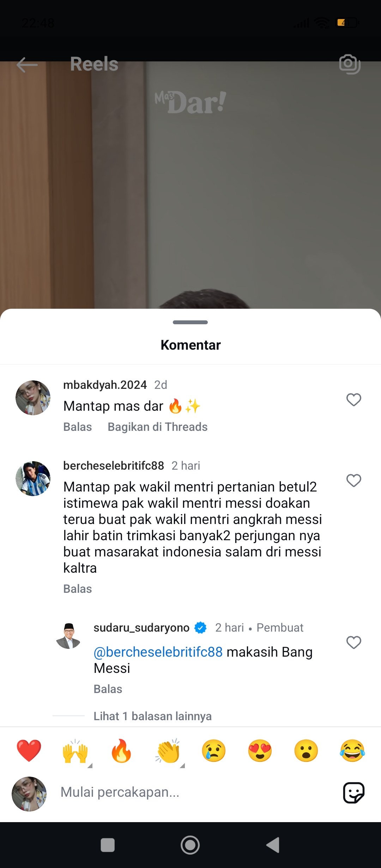Open the sticker/GIF picker icon
Screen dimensions: 381x868
[353, 792]
